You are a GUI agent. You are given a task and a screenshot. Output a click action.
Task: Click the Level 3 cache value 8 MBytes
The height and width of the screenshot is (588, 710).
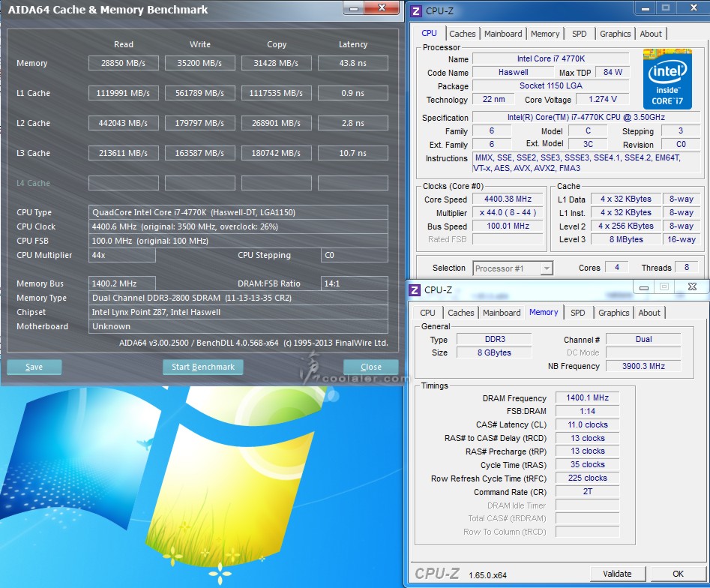click(x=626, y=240)
